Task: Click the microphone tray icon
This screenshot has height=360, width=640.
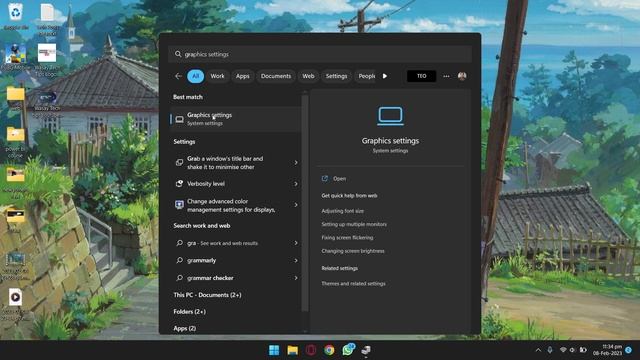Action: (x=550, y=350)
